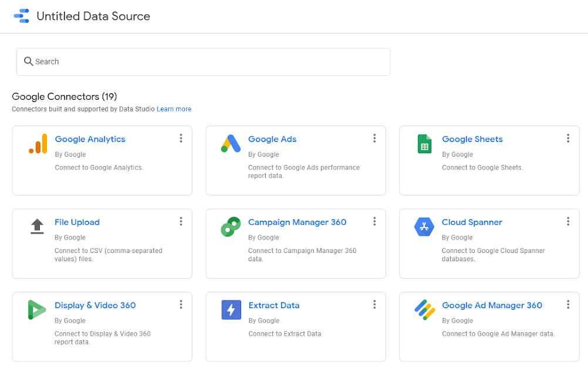Click into the Search connectors field
This screenshot has height=368, width=588.
click(203, 62)
